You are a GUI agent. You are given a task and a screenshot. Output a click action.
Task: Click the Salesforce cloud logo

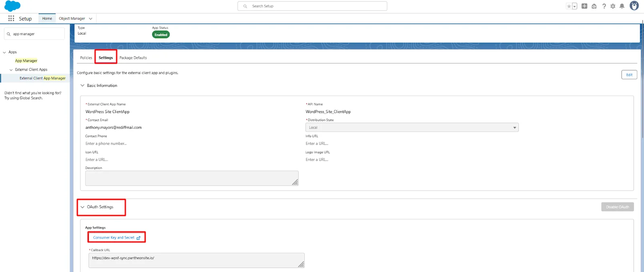(x=12, y=6)
